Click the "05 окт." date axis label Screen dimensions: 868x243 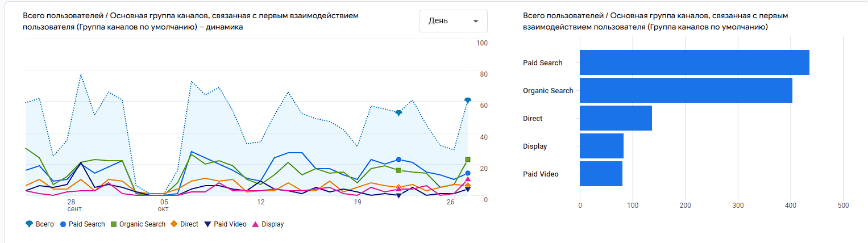click(164, 205)
